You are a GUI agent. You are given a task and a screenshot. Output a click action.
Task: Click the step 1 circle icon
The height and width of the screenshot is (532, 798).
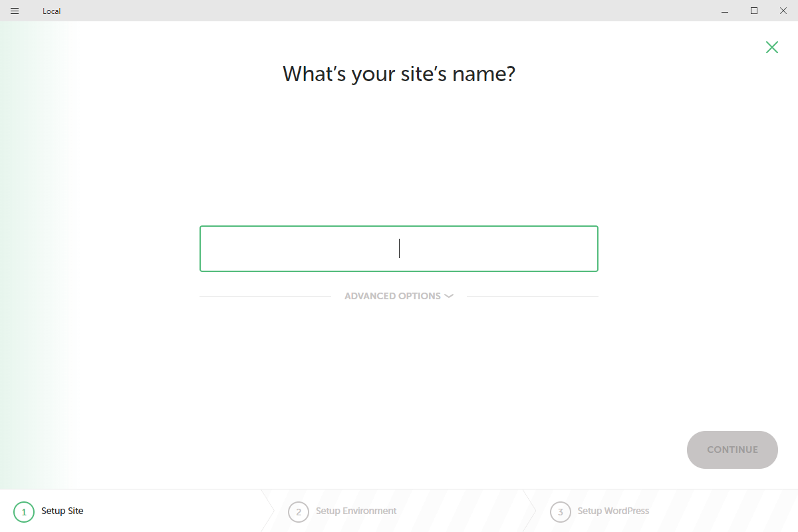coord(24,511)
